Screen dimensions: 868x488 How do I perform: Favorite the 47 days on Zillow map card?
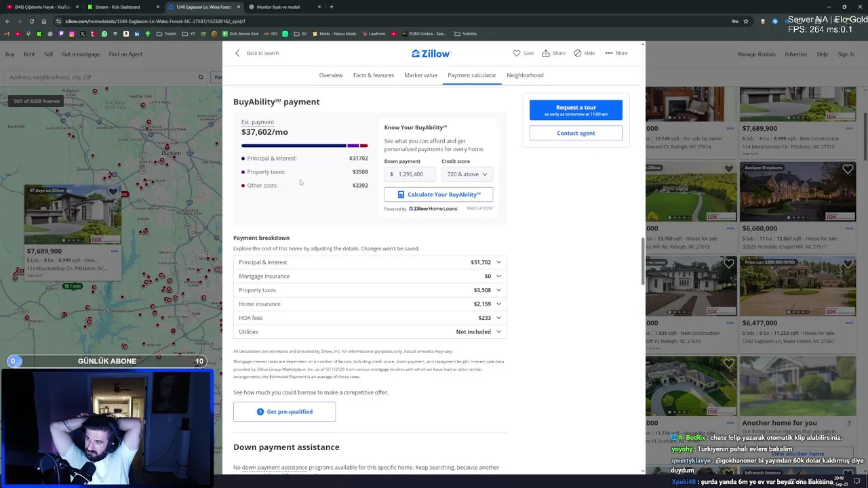click(113, 192)
